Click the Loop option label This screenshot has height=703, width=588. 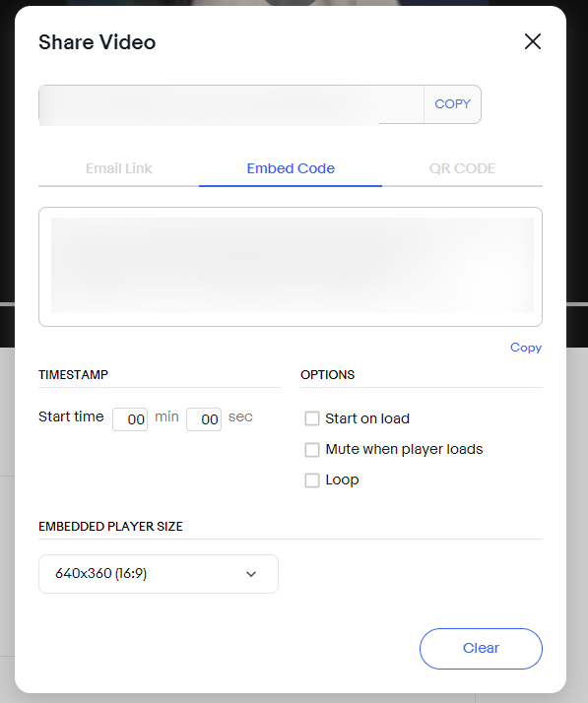click(x=342, y=480)
